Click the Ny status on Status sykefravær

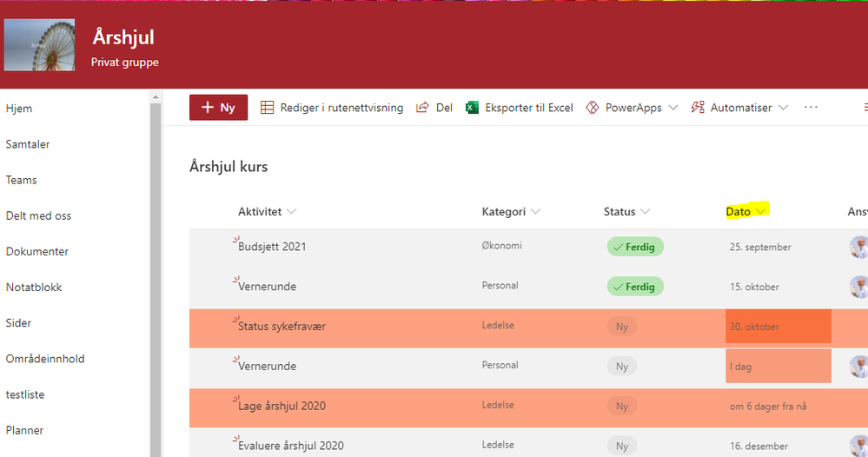pyautogui.click(x=622, y=327)
